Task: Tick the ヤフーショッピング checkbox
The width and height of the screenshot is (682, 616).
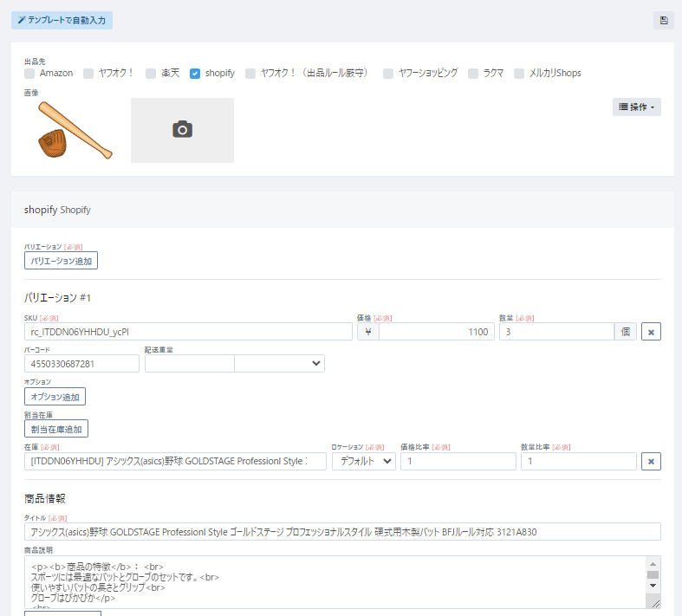Action: [x=388, y=74]
